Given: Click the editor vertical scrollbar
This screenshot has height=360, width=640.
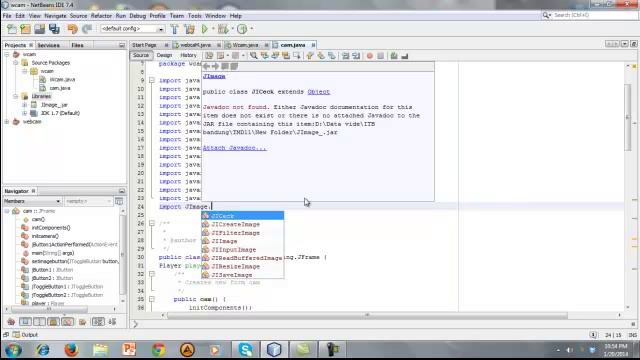Looking at the screenshot, I should tap(628, 118).
